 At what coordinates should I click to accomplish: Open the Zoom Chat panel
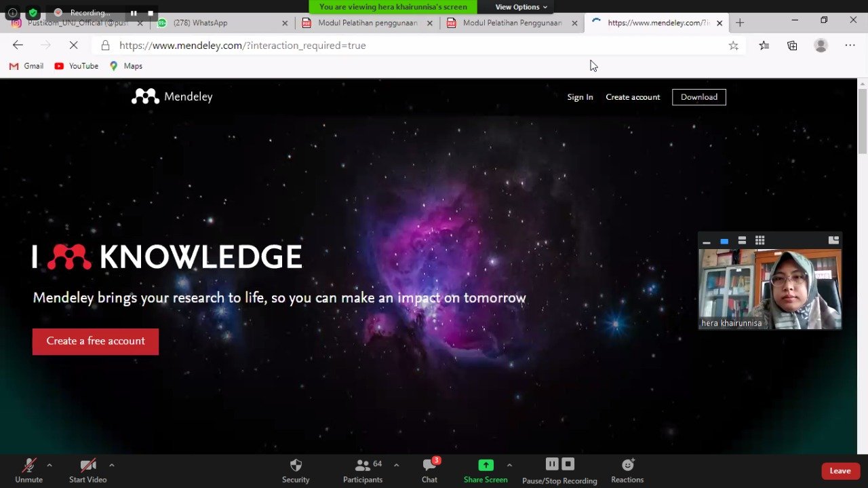pos(429,470)
